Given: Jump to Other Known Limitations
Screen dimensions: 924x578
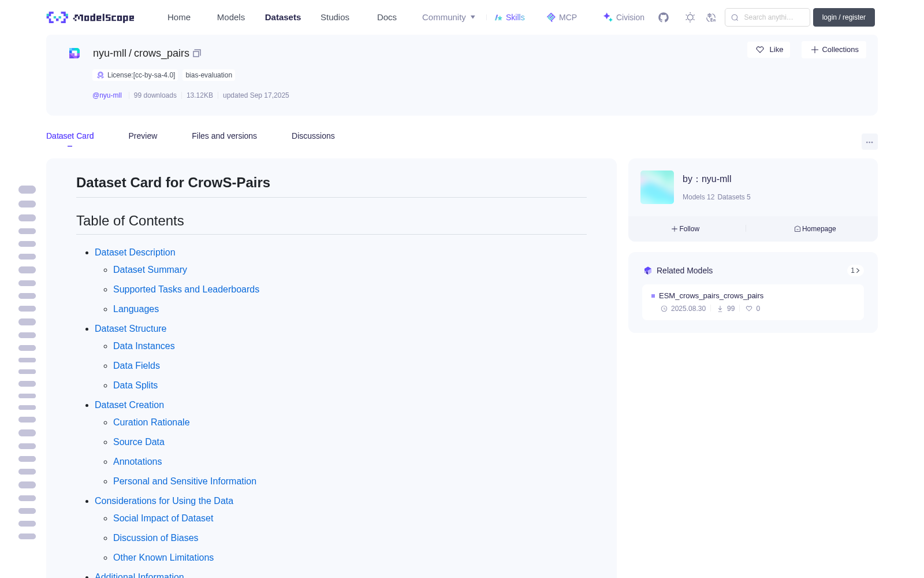Looking at the screenshot, I should coord(163,558).
